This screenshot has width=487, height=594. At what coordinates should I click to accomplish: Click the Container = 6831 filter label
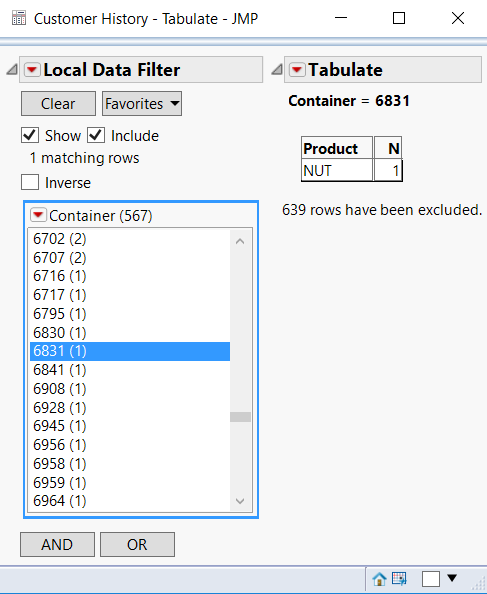[x=349, y=101]
